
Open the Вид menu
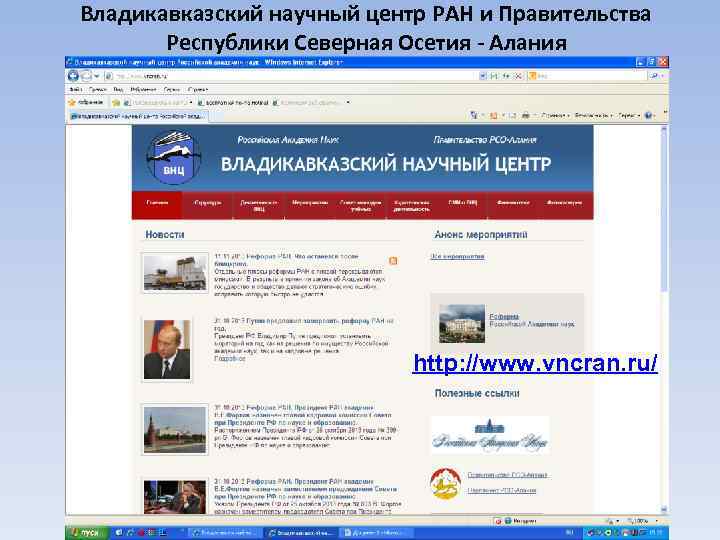[118, 90]
